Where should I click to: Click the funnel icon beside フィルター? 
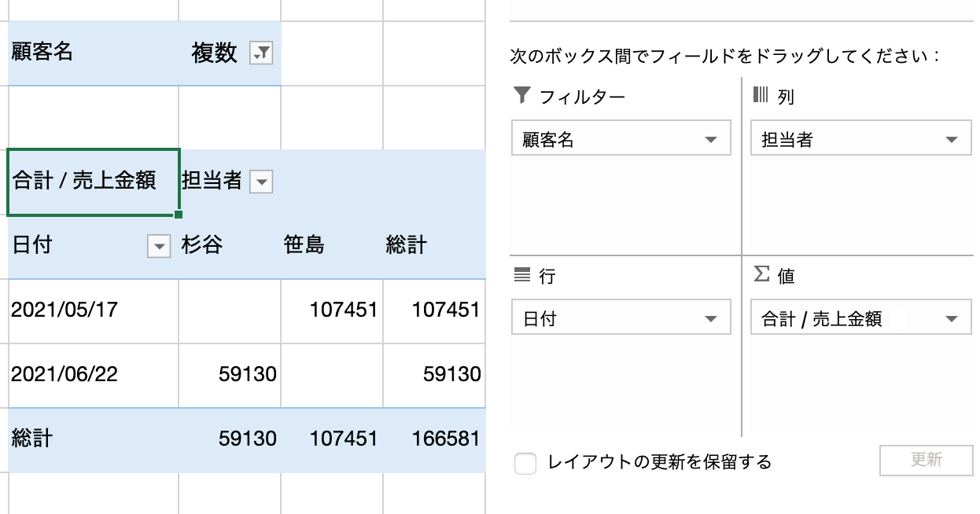click(521, 96)
